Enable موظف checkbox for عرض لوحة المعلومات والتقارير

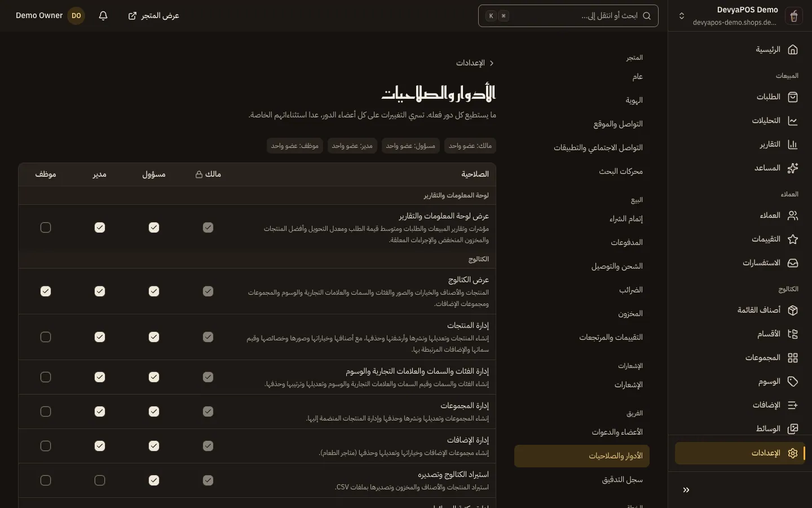pyautogui.click(x=46, y=227)
